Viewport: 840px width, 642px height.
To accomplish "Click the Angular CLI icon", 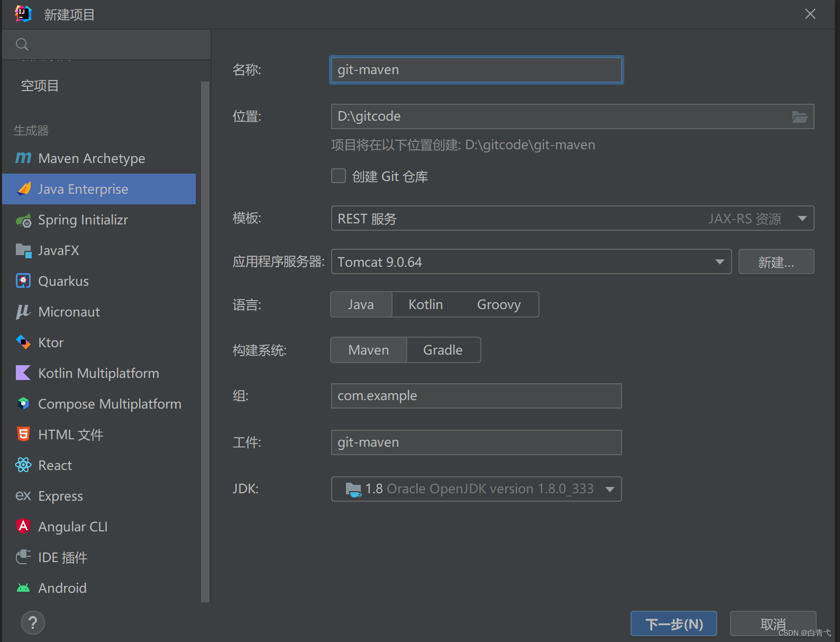I will point(23,526).
